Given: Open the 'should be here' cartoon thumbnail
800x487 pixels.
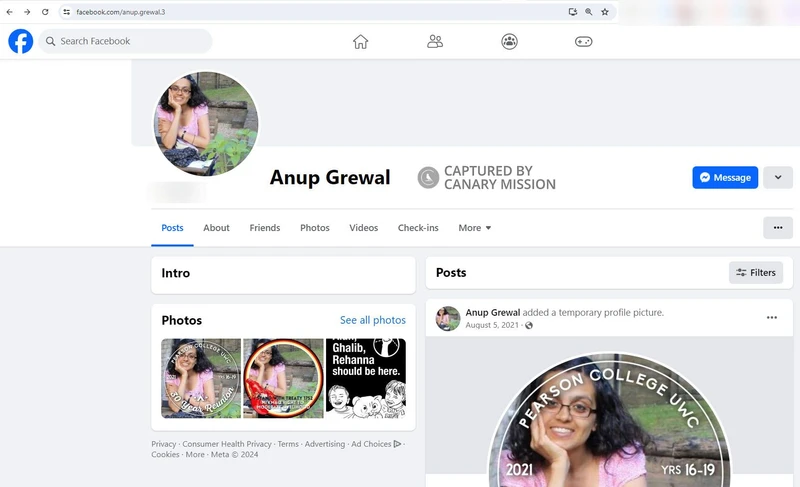Looking at the screenshot, I should [366, 378].
